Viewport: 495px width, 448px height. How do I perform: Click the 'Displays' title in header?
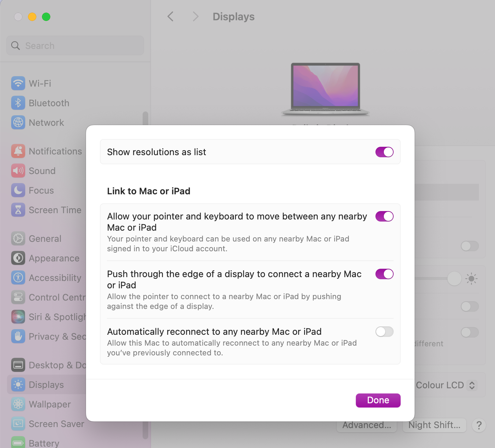(x=234, y=16)
